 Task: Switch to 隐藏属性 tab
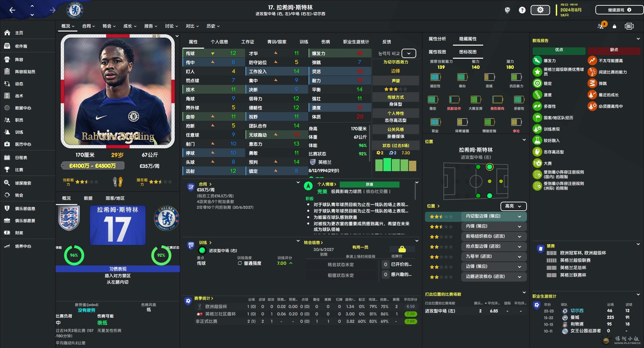click(468, 39)
